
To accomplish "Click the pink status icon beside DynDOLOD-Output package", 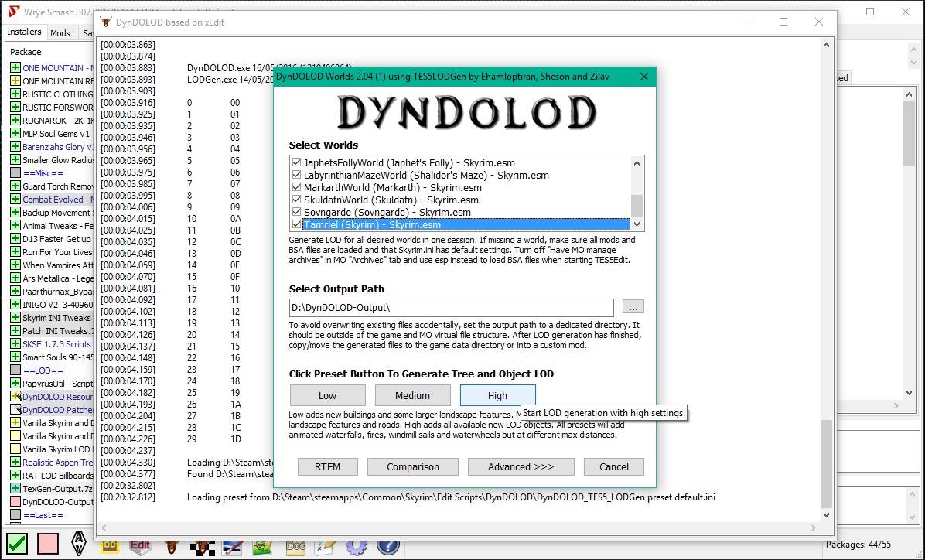I will click(15, 501).
